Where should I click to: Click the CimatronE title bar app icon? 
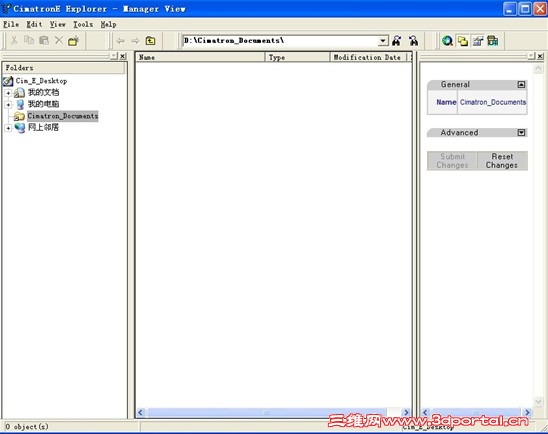point(6,8)
